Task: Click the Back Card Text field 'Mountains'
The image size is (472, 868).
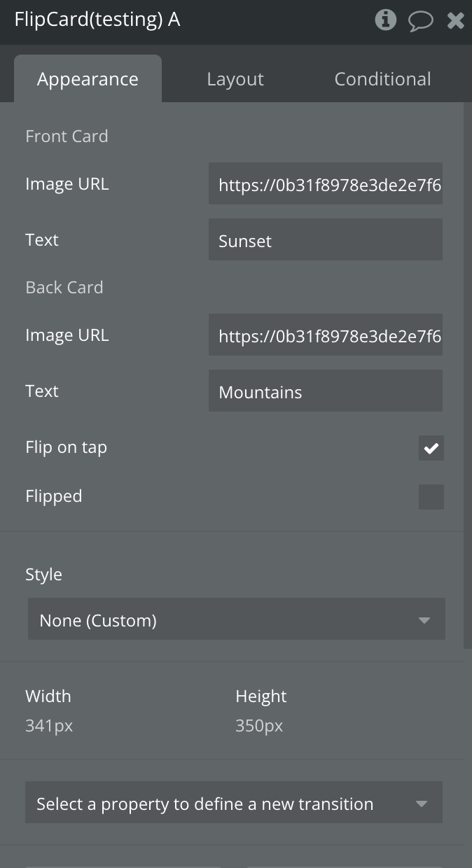Action: pyautogui.click(x=325, y=391)
